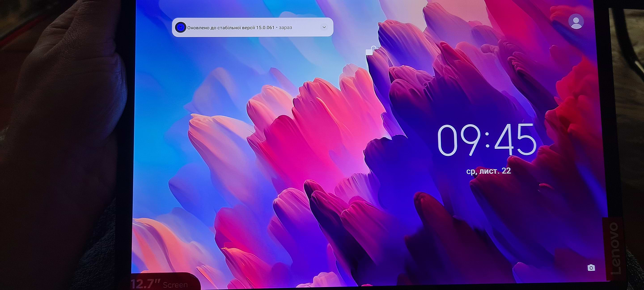Click the 12.7" Screen sticker label
The width and height of the screenshot is (644, 290).
pyautogui.click(x=160, y=284)
